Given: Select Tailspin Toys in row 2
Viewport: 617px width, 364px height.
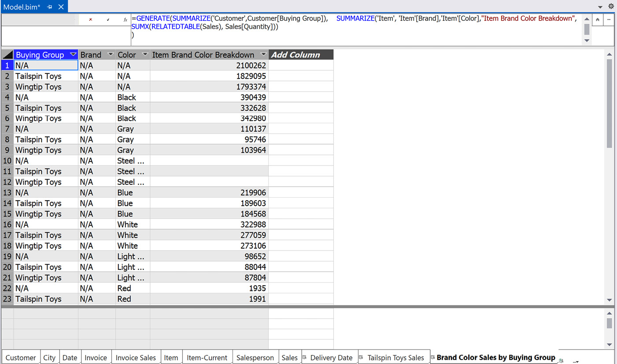Looking at the screenshot, I should [x=46, y=76].
